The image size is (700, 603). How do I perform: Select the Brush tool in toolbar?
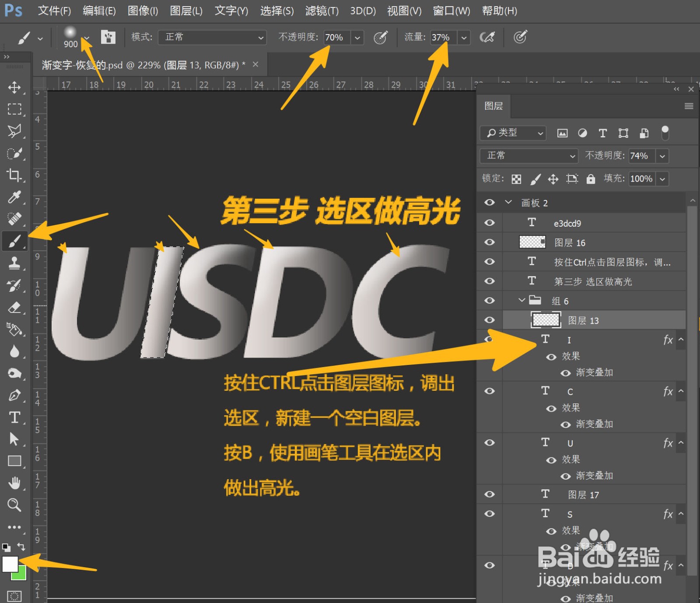tap(14, 241)
